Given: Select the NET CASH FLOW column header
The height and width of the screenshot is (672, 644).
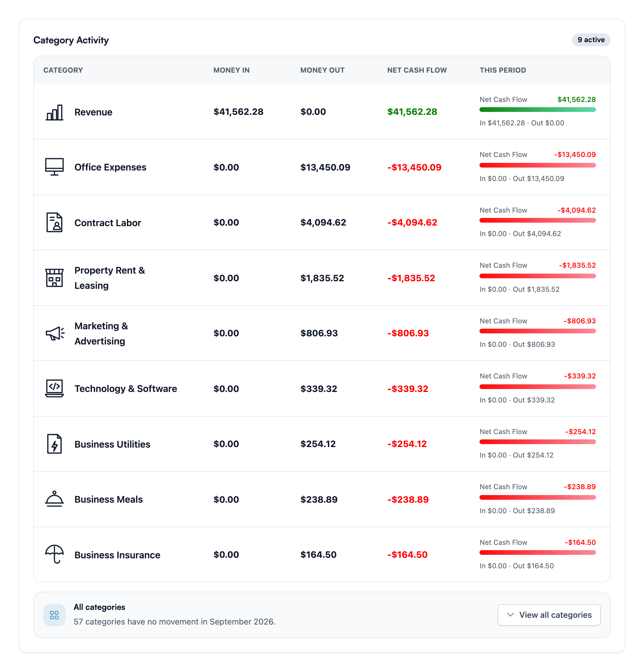Looking at the screenshot, I should click(x=417, y=70).
